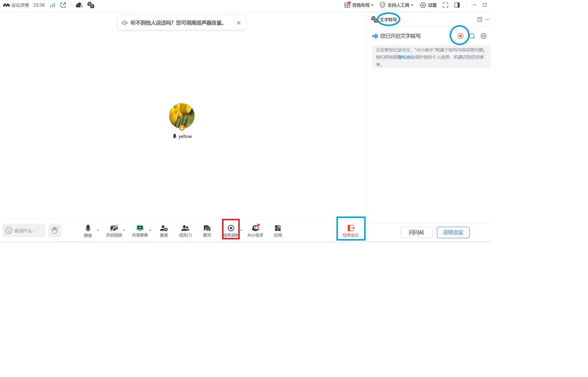Turn on camera with 开启视频
Image resolution: width=588 pixels, height=377 pixels.
pos(114,231)
